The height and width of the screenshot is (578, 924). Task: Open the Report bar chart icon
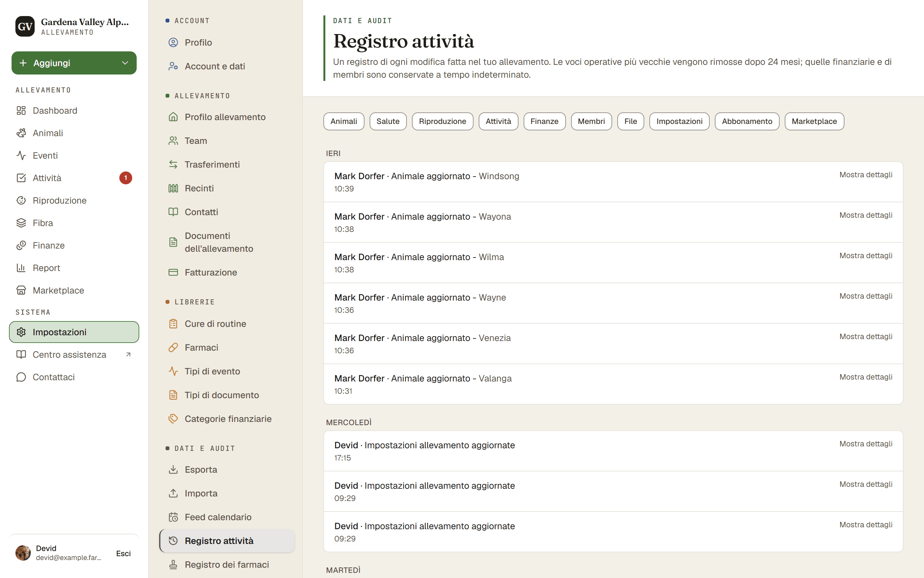click(21, 268)
